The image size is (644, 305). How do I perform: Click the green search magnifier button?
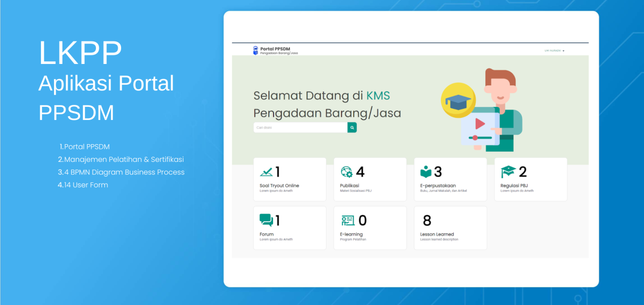[352, 127]
